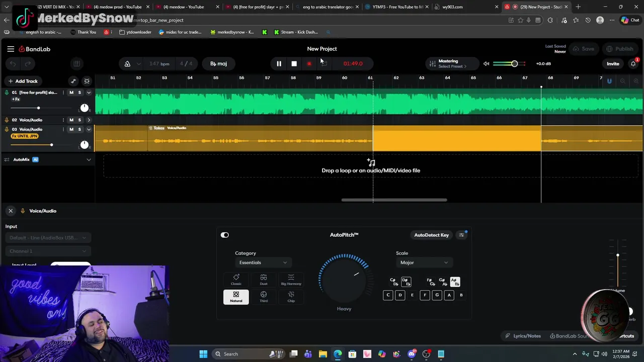Select the Duet AutoPitch effect
This screenshot has width=644, height=362.
pos(264,280)
